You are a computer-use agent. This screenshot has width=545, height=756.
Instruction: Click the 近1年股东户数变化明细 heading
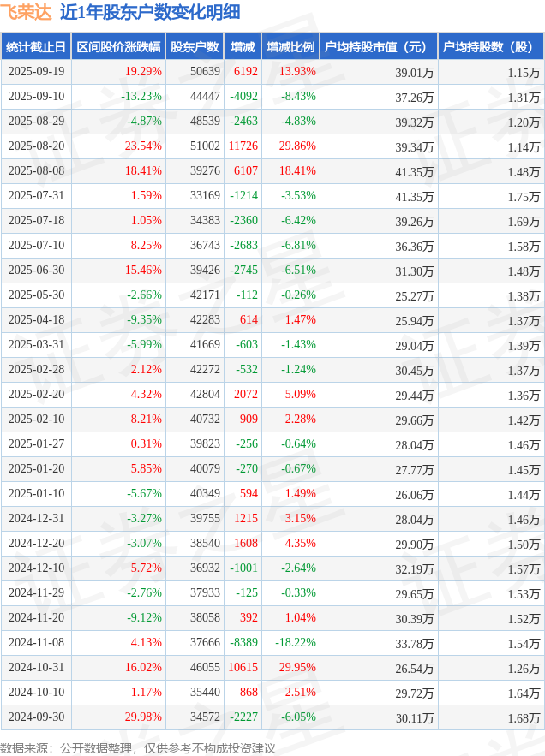coord(150,12)
